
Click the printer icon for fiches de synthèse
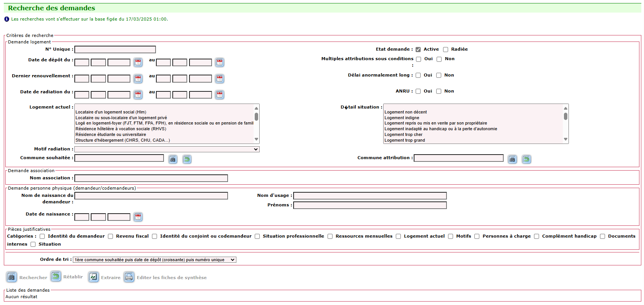point(129,277)
